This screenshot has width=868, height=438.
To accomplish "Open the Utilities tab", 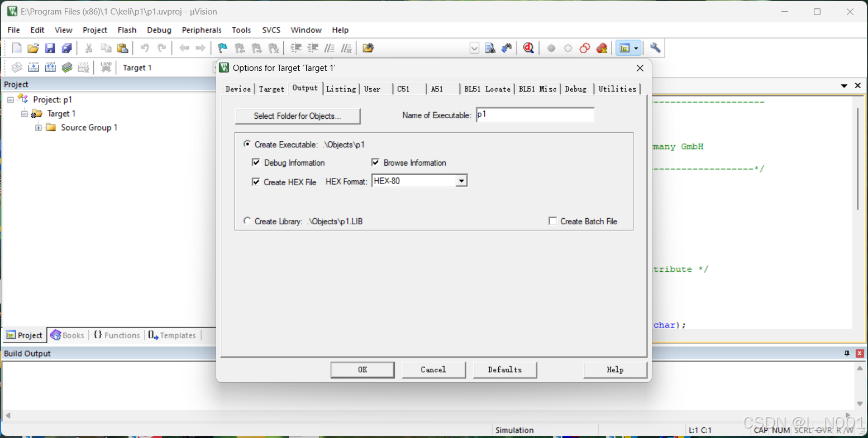I will [617, 89].
